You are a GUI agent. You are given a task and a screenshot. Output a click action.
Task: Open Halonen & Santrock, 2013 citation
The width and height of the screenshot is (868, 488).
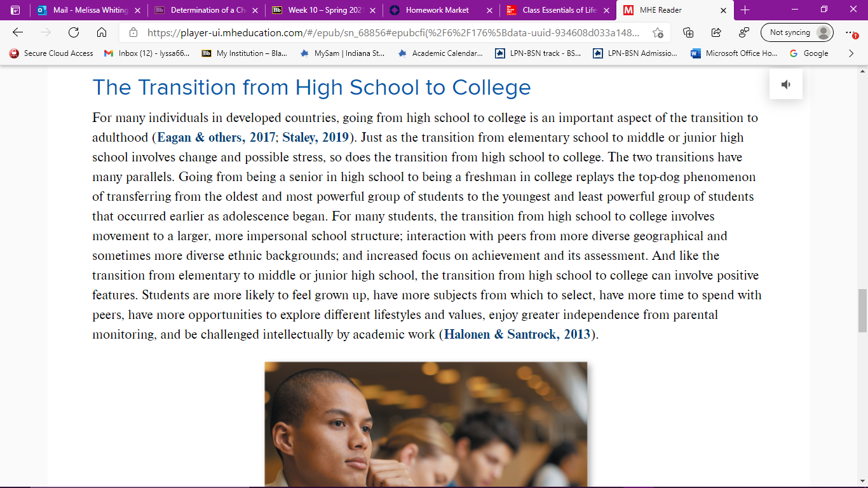[x=517, y=334]
